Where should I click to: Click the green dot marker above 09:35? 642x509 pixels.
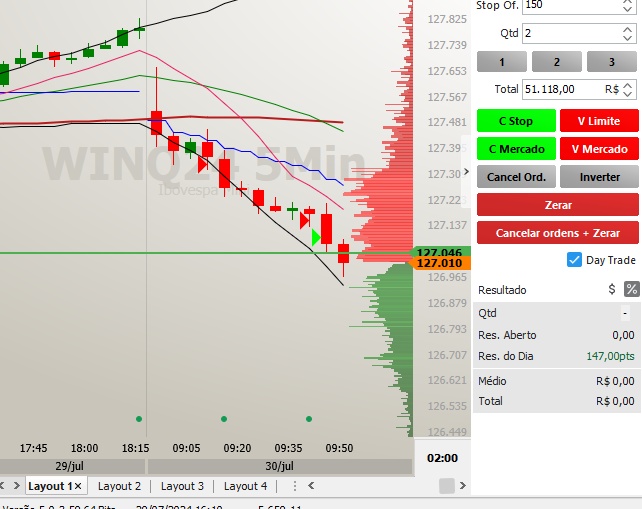click(x=309, y=419)
